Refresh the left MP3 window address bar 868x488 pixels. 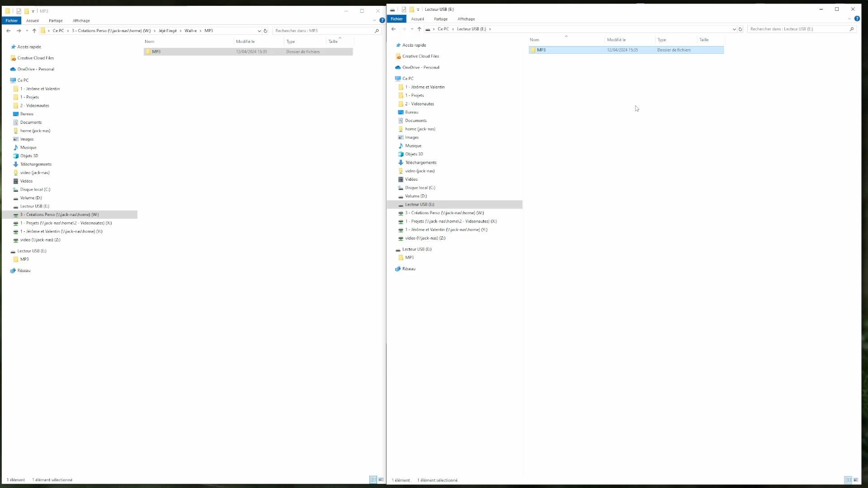tap(265, 31)
